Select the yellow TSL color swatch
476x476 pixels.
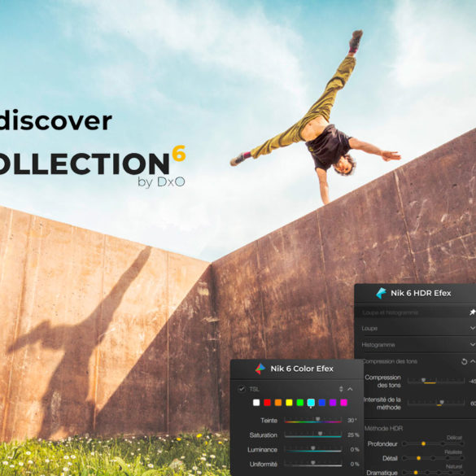point(289,403)
